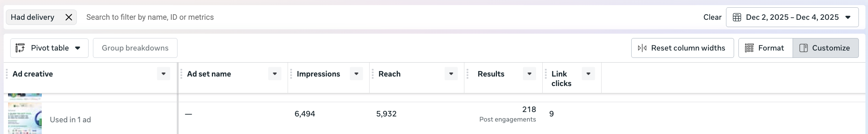Click the Pivot table icon
Image resolution: width=868 pixels, height=134 pixels.
(20, 48)
